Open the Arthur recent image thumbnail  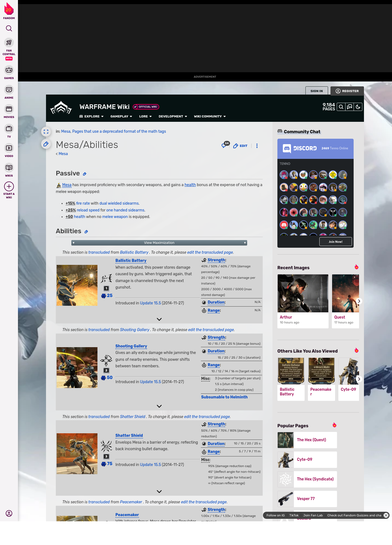tap(303, 293)
